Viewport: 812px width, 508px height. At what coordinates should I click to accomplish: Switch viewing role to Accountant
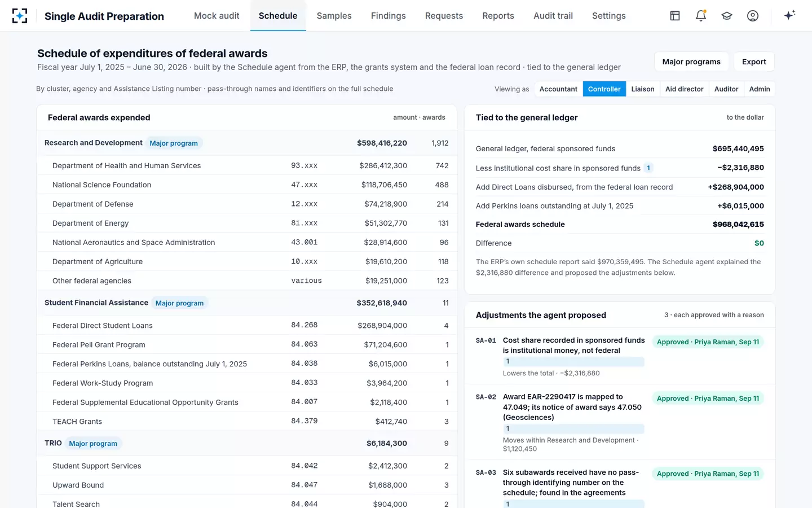point(558,89)
